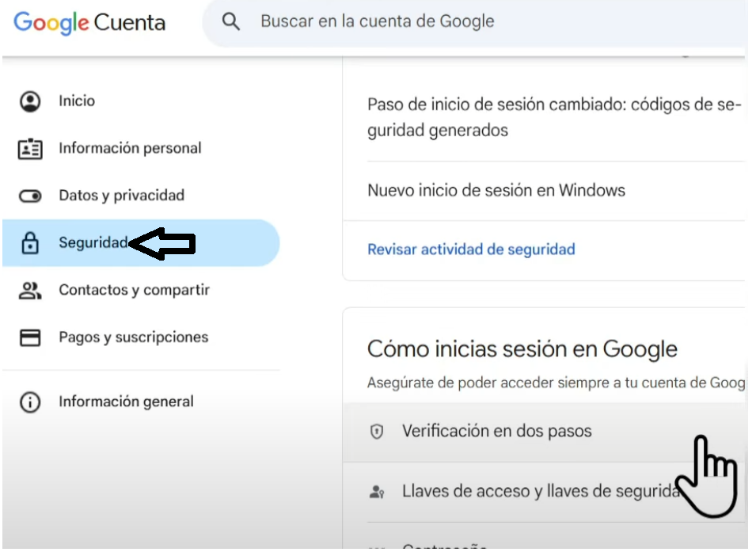This screenshot has width=756, height=552.
Task: Click the Inicio profile circle icon
Action: point(30,101)
